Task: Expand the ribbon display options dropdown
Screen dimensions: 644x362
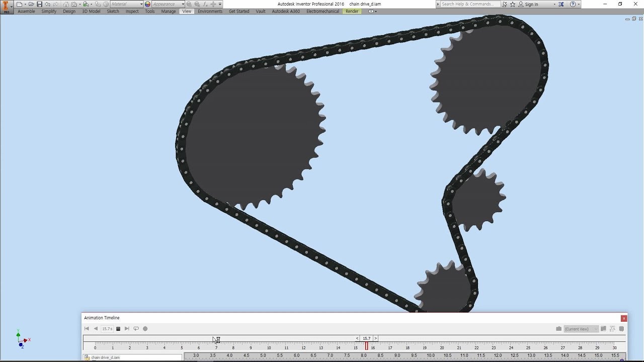Action: [x=372, y=11]
